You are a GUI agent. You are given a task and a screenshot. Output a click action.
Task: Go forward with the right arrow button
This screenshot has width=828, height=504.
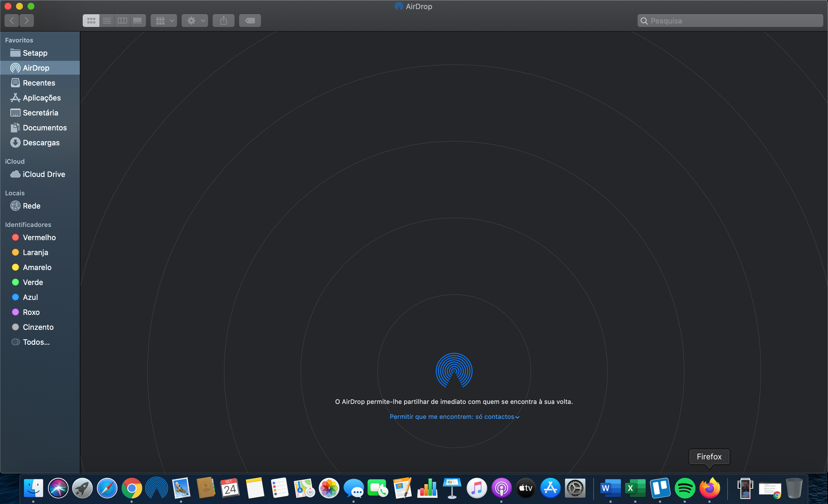pos(27,20)
